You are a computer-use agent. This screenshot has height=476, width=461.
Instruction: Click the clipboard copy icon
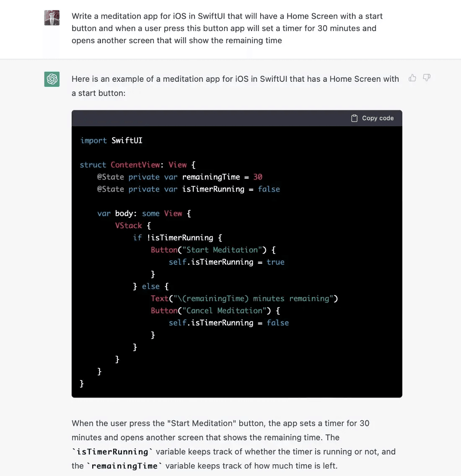pos(354,118)
